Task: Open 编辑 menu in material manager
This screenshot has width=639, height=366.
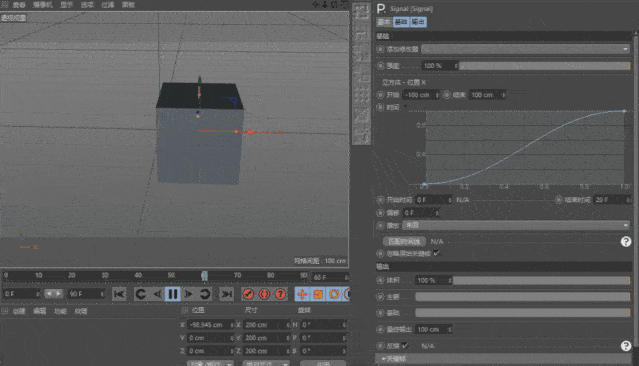Action: [40, 311]
